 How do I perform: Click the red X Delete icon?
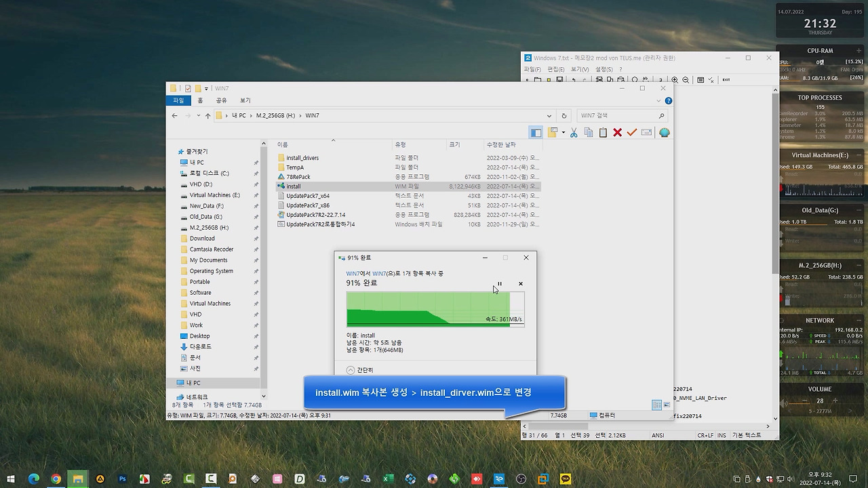click(617, 133)
